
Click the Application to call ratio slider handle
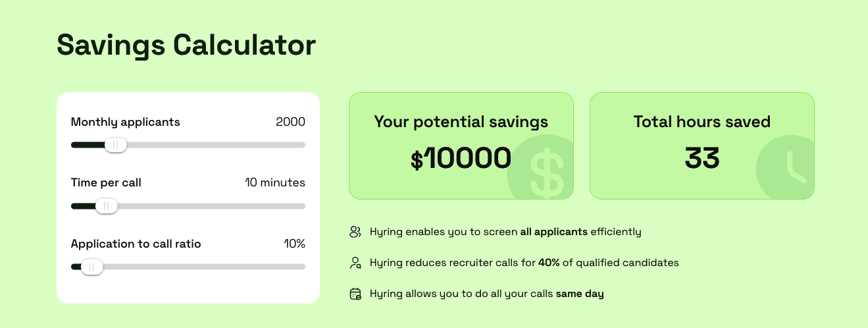pos(92,267)
